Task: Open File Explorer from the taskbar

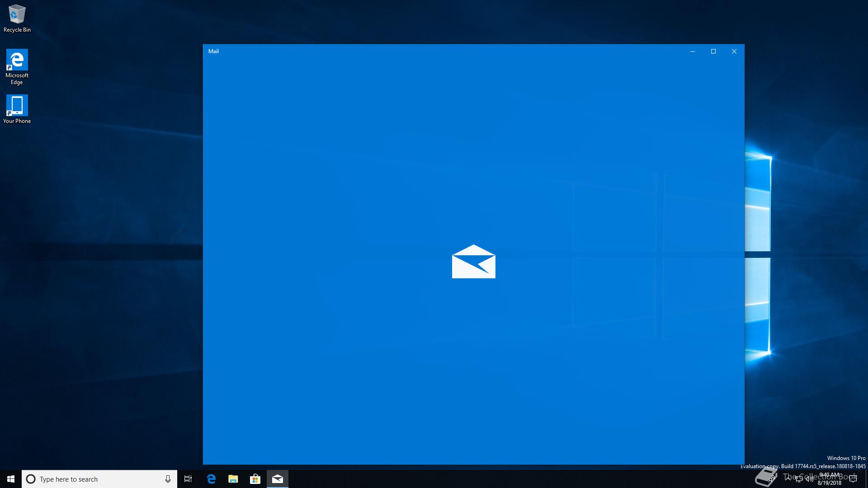Action: [x=233, y=479]
